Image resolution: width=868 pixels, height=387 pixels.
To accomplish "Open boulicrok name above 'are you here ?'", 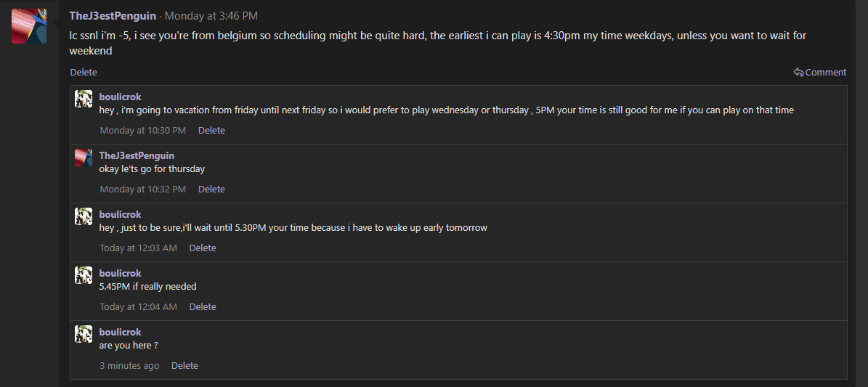I will [120, 333].
